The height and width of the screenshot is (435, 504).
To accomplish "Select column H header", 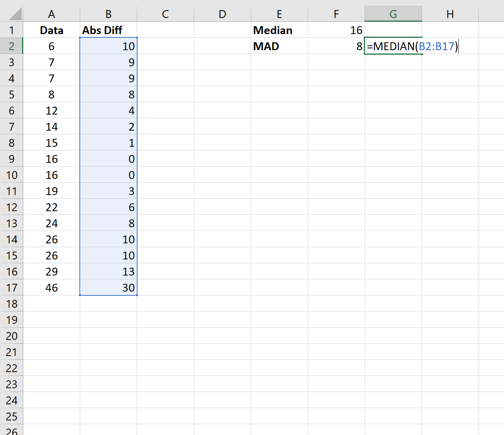I will pyautogui.click(x=450, y=14).
